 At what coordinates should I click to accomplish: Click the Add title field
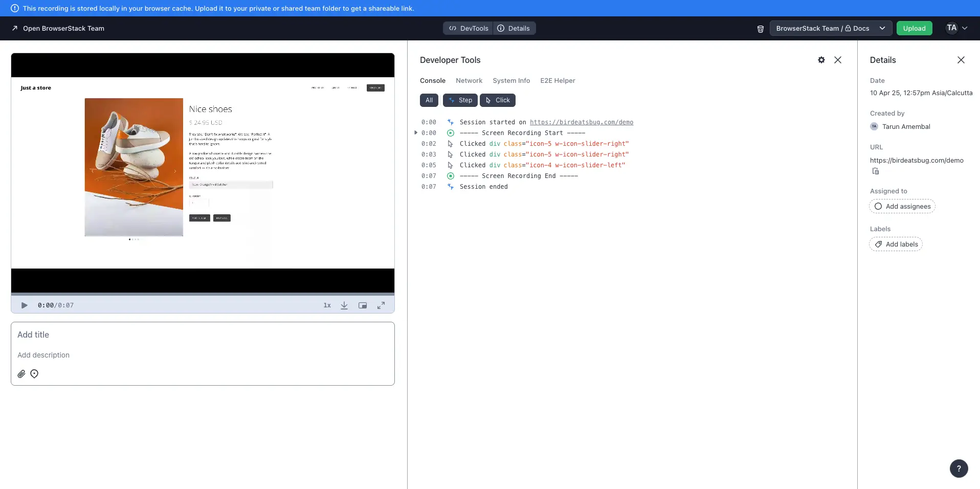203,335
